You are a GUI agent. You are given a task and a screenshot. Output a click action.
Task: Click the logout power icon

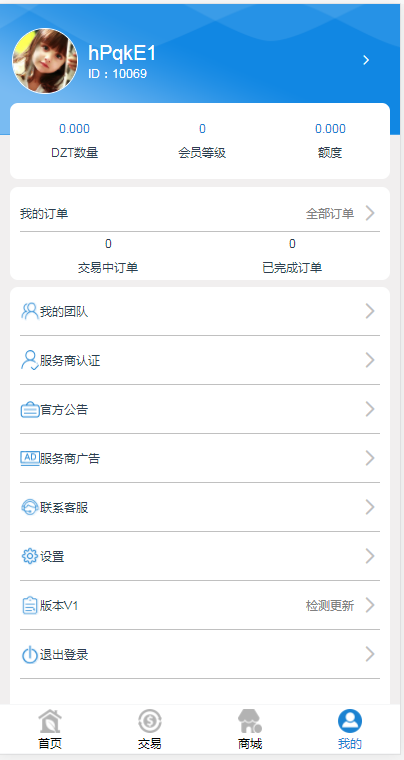pos(30,655)
